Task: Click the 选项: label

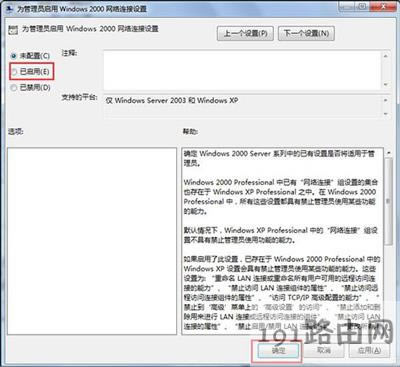Action: pyautogui.click(x=16, y=132)
